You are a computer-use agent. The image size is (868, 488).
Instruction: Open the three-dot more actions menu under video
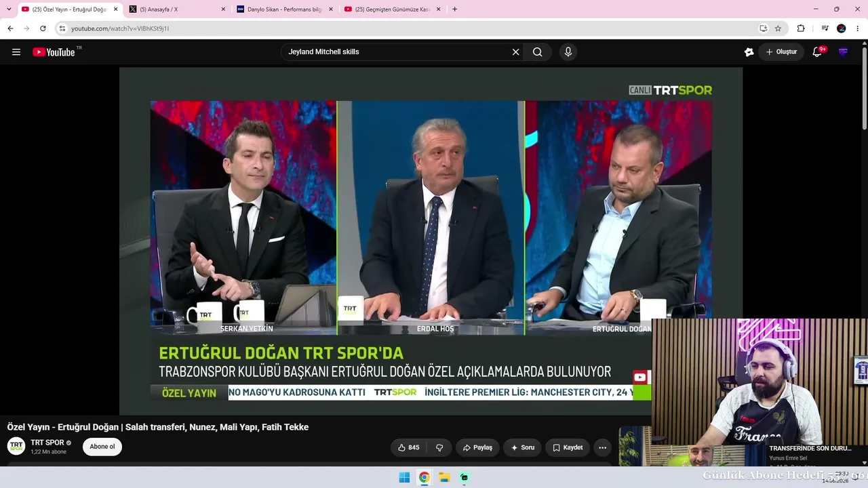pos(602,447)
